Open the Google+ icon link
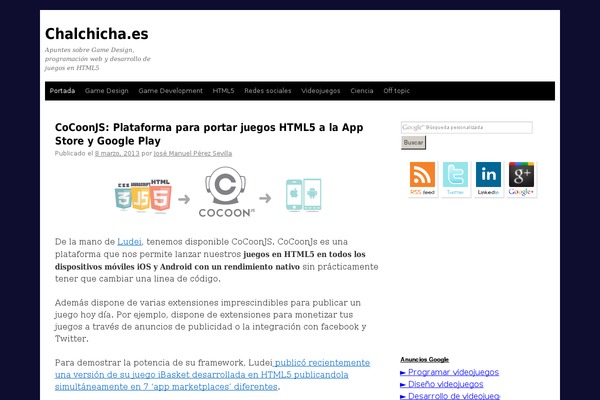Image resolution: width=600 pixels, height=400 pixels. coord(521,179)
